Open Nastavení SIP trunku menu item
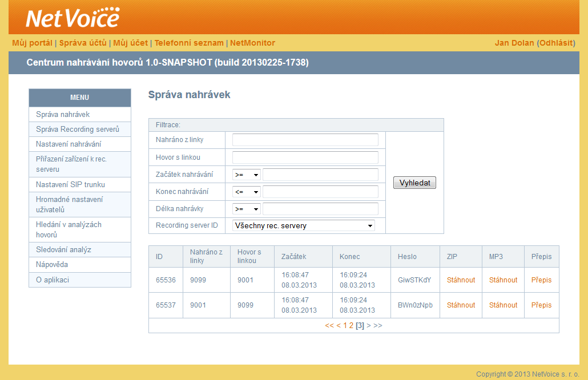588x380 pixels. click(x=80, y=184)
